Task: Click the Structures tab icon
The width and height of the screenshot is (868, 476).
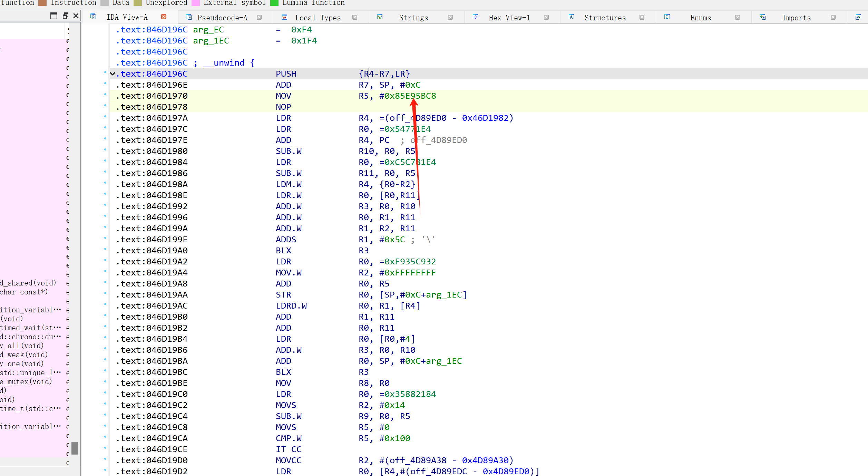Action: (572, 17)
